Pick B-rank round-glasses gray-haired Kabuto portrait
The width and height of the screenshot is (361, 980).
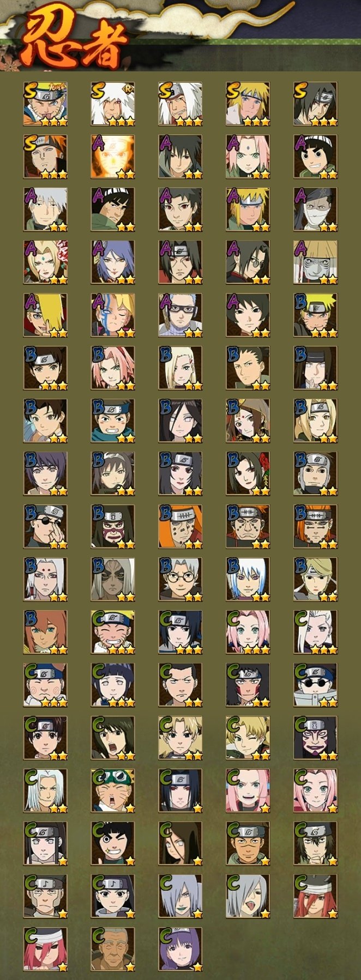180,580
